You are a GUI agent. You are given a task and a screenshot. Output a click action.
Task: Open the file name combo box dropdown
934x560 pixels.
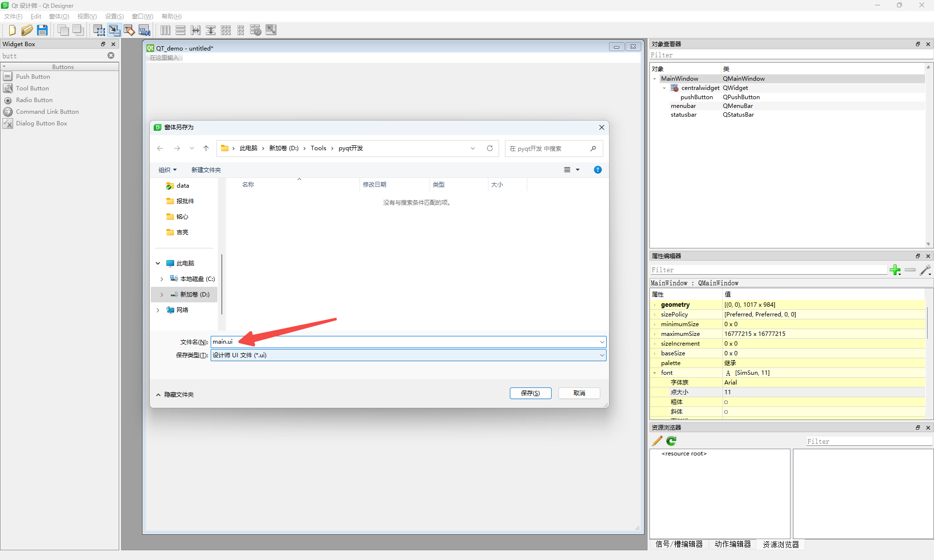tap(602, 342)
